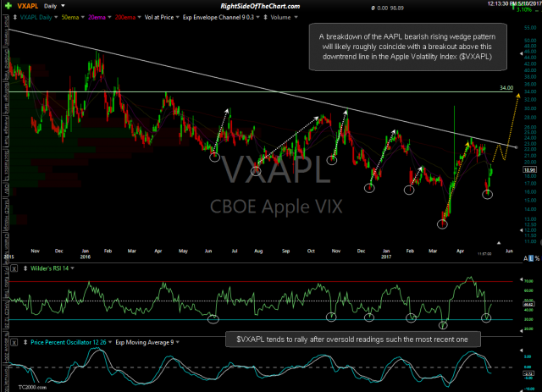Screen dimensions: 542x392
Task: Open the Daily timeframe dropdown
Action: 63,6
